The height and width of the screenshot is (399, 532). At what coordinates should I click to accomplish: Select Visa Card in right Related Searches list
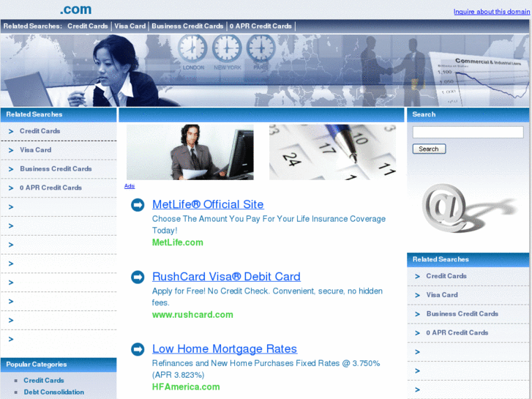[442, 295]
